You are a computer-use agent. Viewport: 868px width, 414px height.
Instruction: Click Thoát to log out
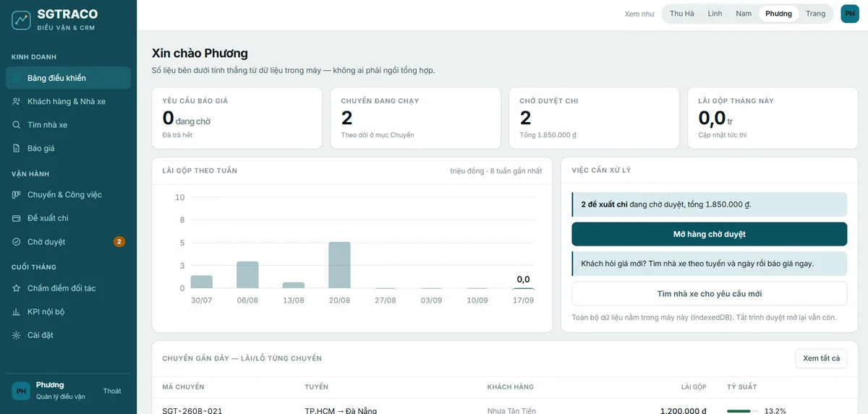coord(112,391)
